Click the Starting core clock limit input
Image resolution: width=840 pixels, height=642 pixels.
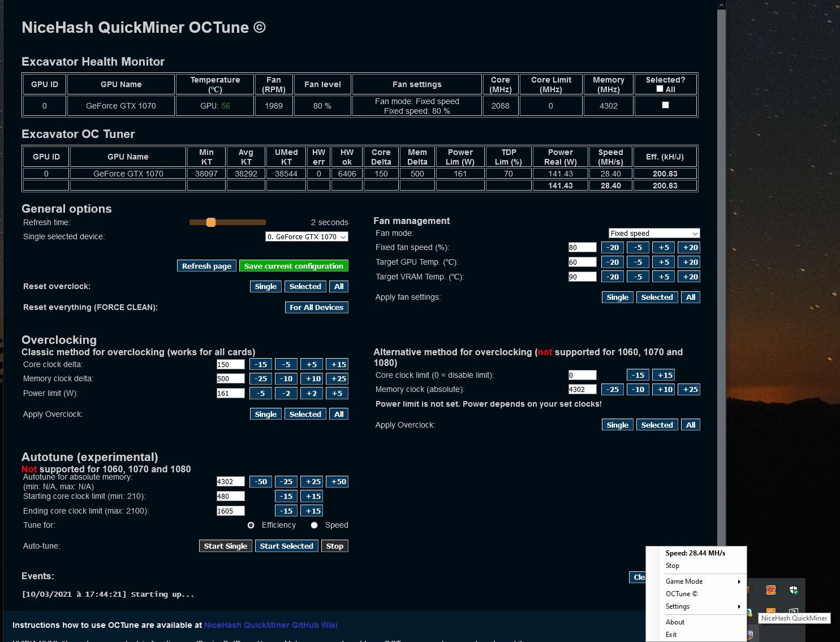click(x=230, y=496)
